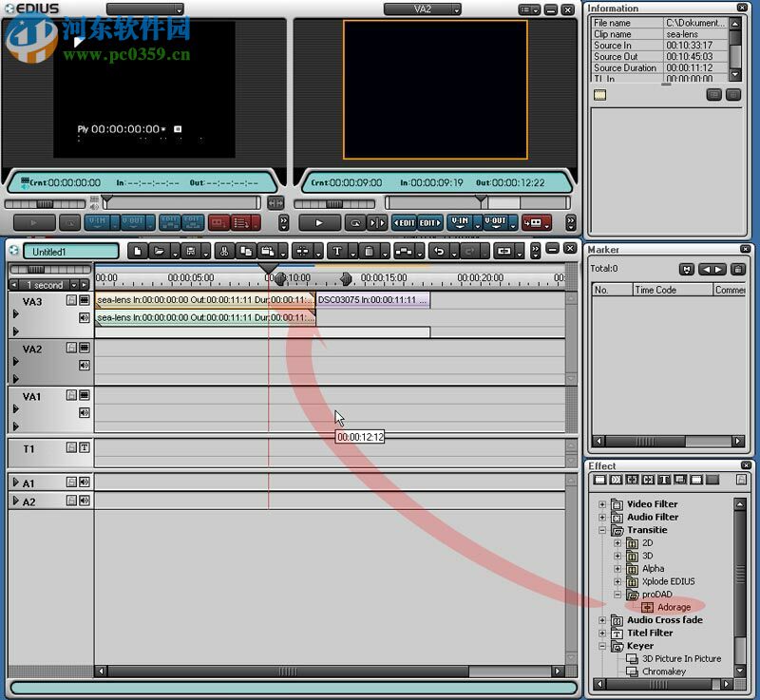Expand the Audio Filter folder
760x700 pixels.
tap(602, 518)
